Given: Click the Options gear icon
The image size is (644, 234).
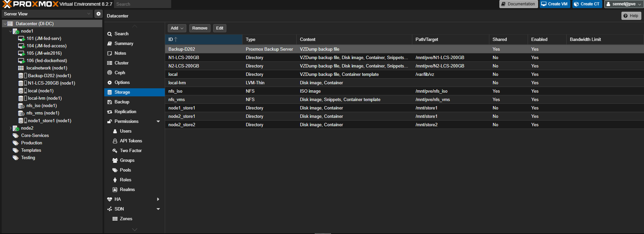Looking at the screenshot, I should tap(110, 83).
